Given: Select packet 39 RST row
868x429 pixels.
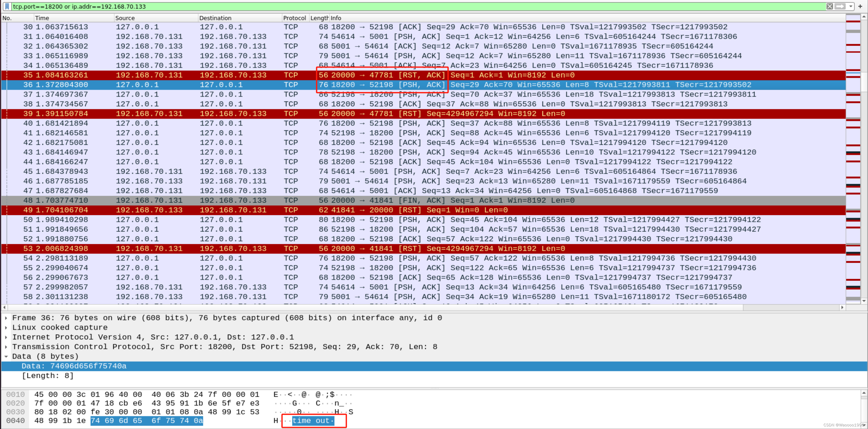Looking at the screenshot, I should click(x=423, y=114).
